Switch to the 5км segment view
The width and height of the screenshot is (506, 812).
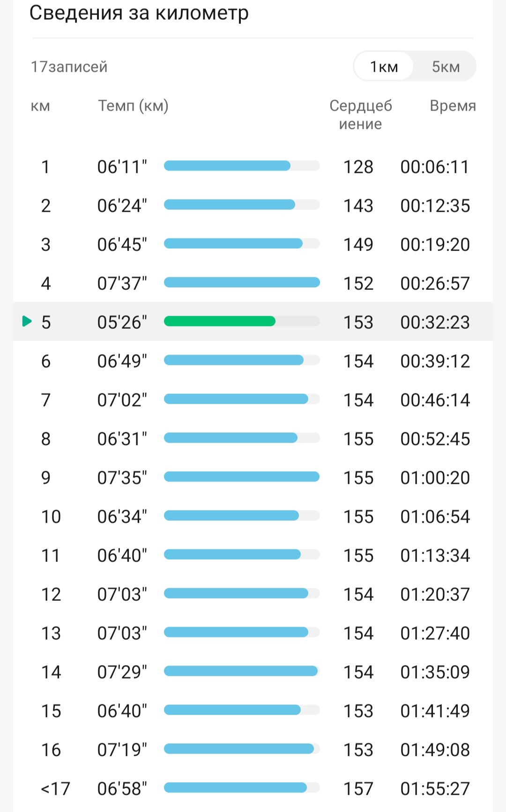point(446,66)
